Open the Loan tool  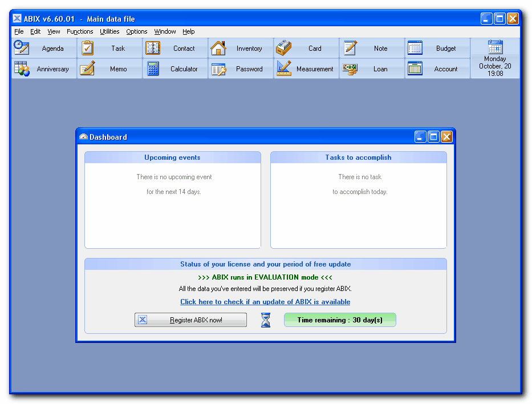pyautogui.click(x=371, y=68)
